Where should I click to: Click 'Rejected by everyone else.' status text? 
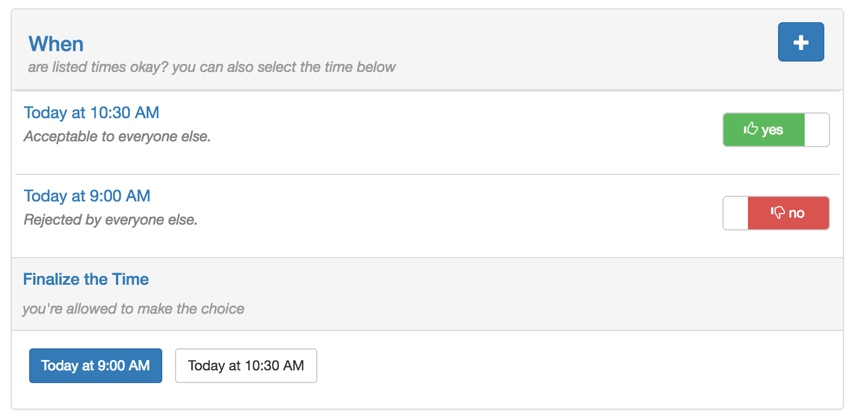[x=111, y=221]
